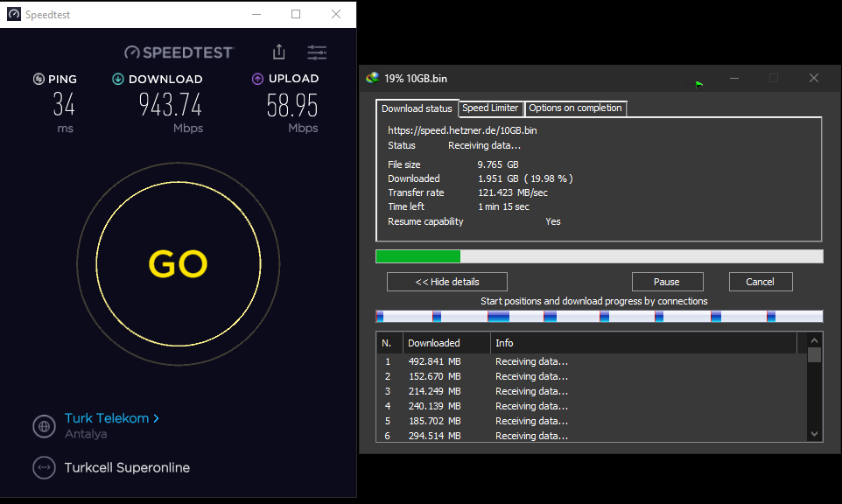Click the N. column header
Viewport: 842px width, 504px height.
389,343
